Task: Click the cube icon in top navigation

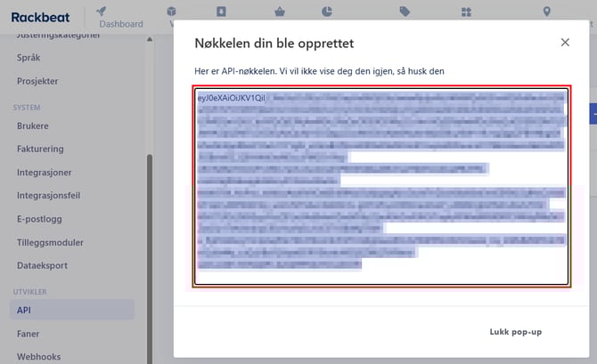Action: tap(171, 12)
